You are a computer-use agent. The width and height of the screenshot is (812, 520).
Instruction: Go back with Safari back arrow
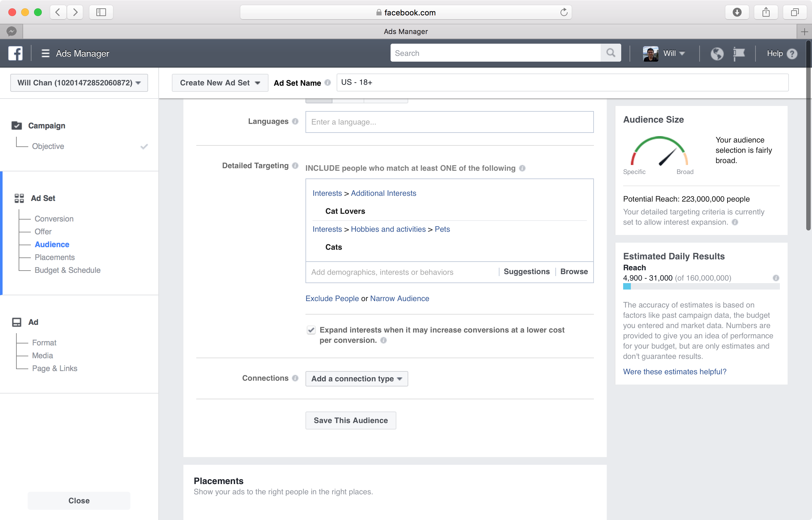58,13
